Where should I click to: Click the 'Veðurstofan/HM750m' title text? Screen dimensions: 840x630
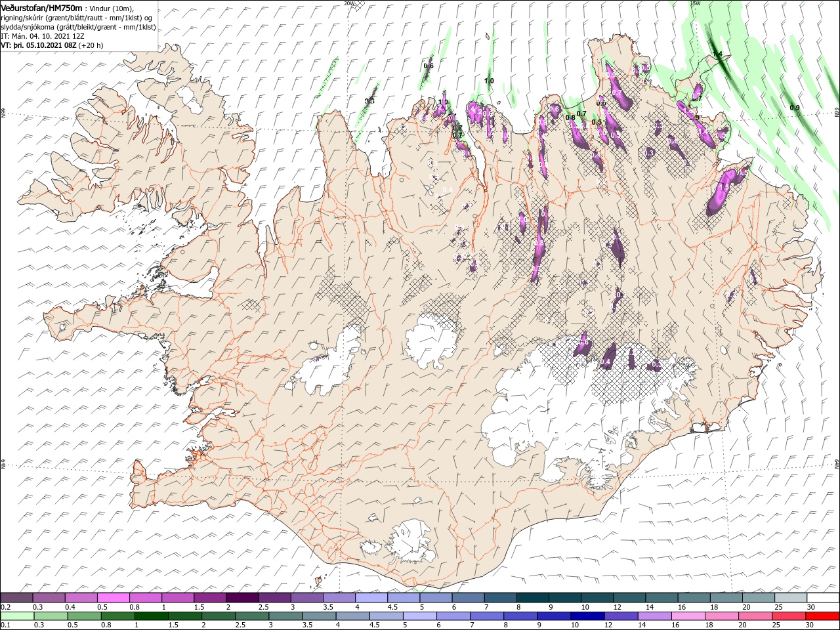[x=41, y=7]
